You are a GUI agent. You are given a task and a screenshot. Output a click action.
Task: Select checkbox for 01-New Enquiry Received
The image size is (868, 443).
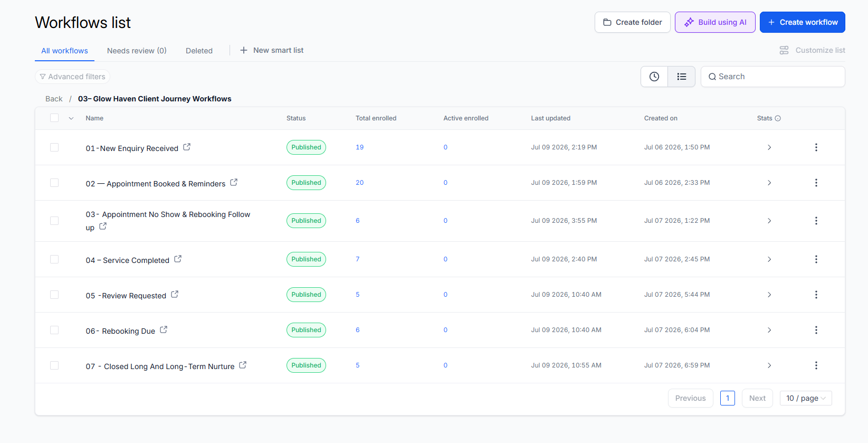click(54, 147)
